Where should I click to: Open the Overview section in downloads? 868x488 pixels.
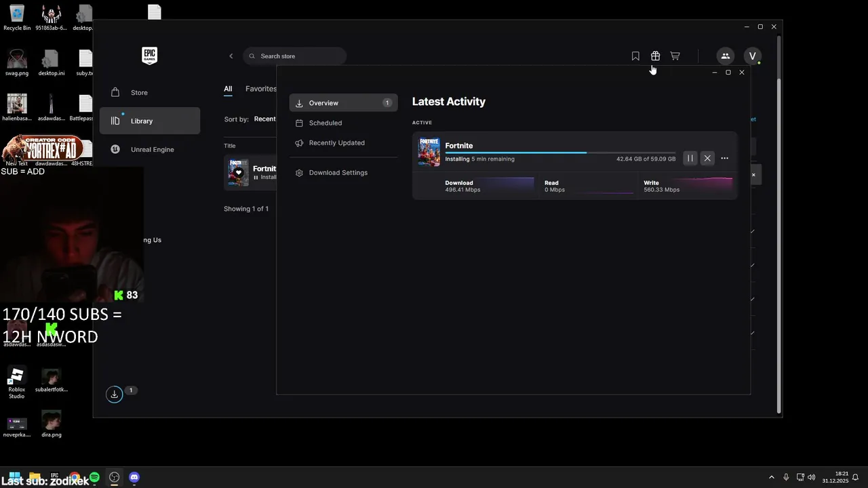(343, 103)
